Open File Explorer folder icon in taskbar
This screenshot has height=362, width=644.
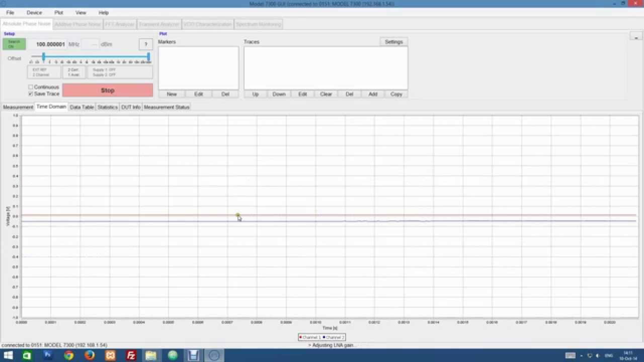click(x=151, y=355)
